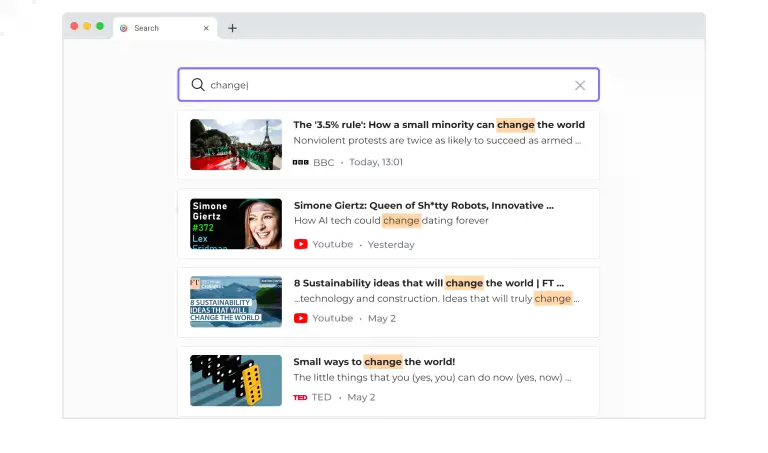Click the Simone Giertz Lex Fridman thumbnail
The image size is (768, 453).
[236, 223]
